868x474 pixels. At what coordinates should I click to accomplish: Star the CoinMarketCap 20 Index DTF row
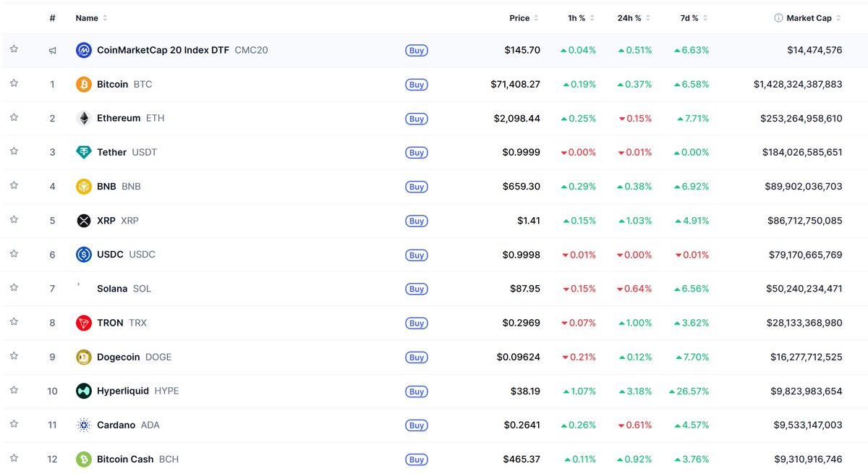[x=14, y=49]
